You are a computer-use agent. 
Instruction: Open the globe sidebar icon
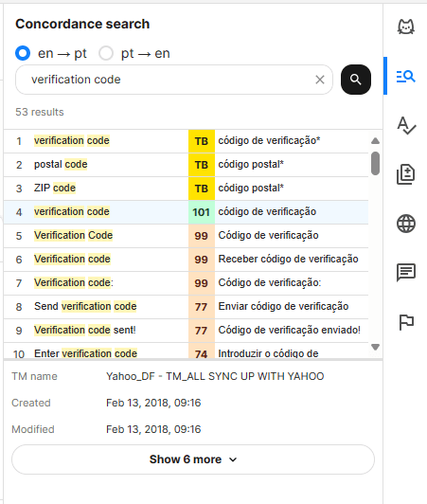point(406,224)
